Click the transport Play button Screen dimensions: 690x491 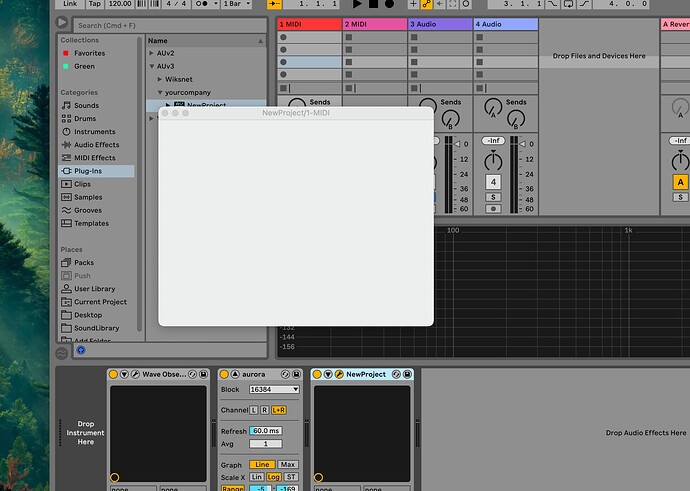click(x=357, y=4)
